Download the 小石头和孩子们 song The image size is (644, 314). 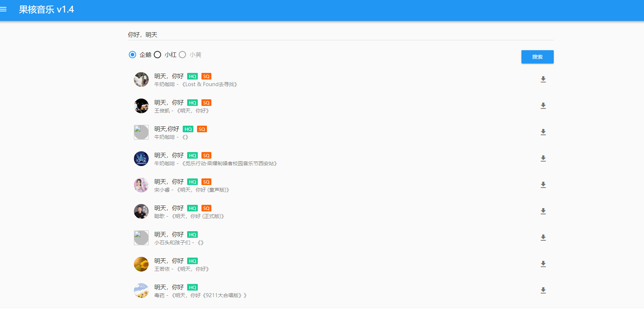coord(543,238)
